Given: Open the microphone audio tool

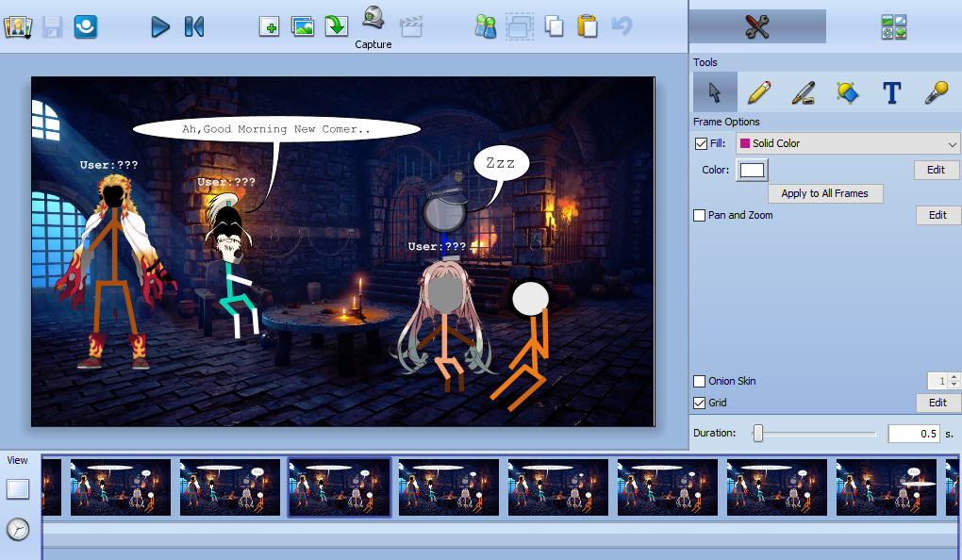Looking at the screenshot, I should pyautogui.click(x=937, y=91).
